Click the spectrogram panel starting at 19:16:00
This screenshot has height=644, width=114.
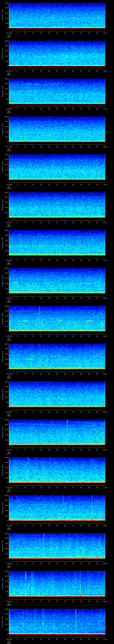point(57,91)
